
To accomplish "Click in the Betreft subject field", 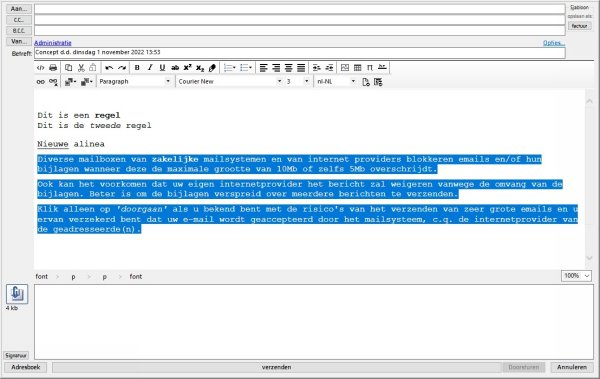I will pos(300,53).
